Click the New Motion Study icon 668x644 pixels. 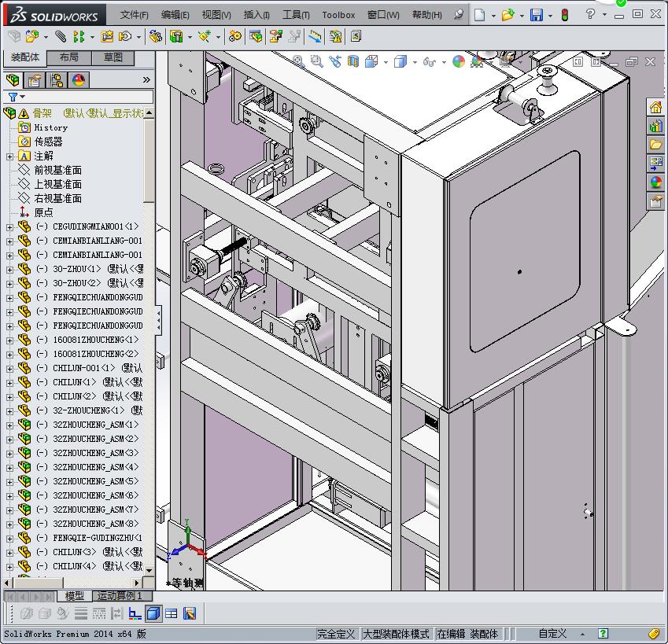tap(234, 37)
